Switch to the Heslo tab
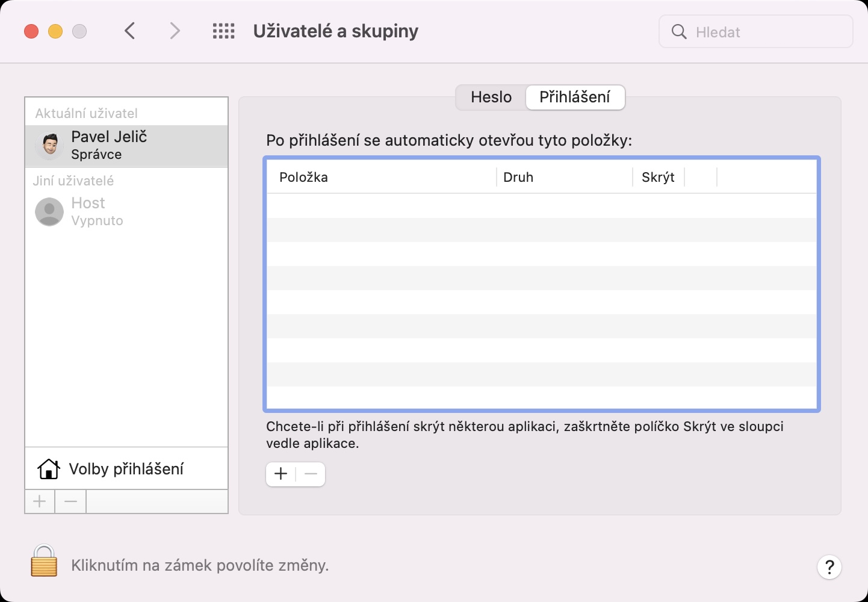 click(491, 98)
